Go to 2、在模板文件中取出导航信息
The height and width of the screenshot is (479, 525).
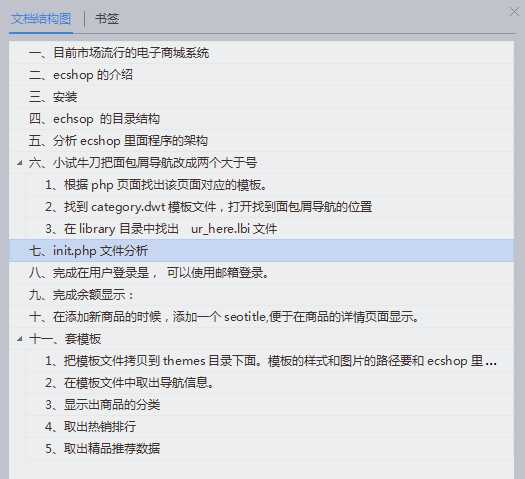[x=129, y=383]
